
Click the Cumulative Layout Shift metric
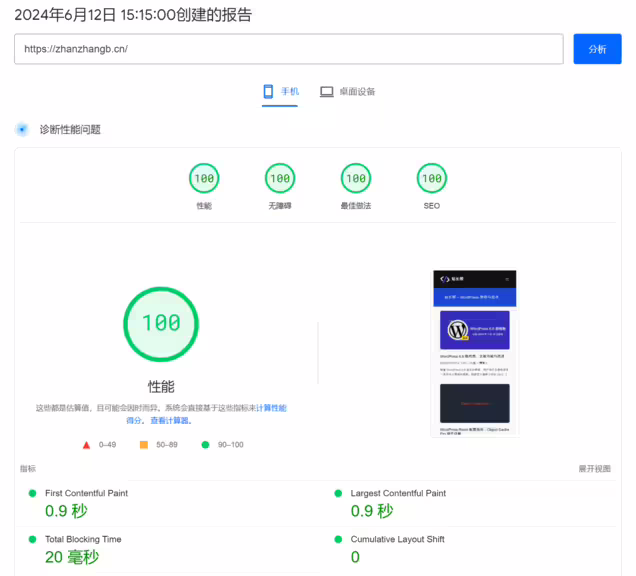(397, 539)
